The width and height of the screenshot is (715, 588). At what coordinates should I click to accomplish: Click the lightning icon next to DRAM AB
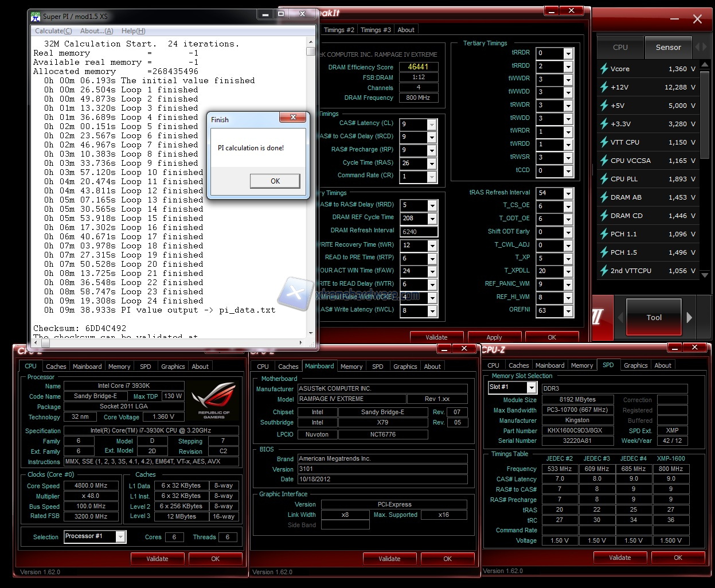604,197
